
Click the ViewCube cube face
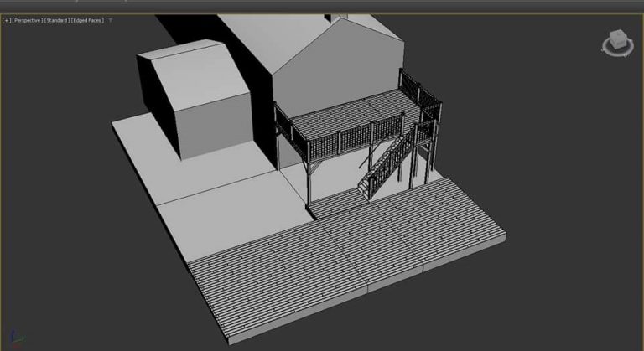617,39
